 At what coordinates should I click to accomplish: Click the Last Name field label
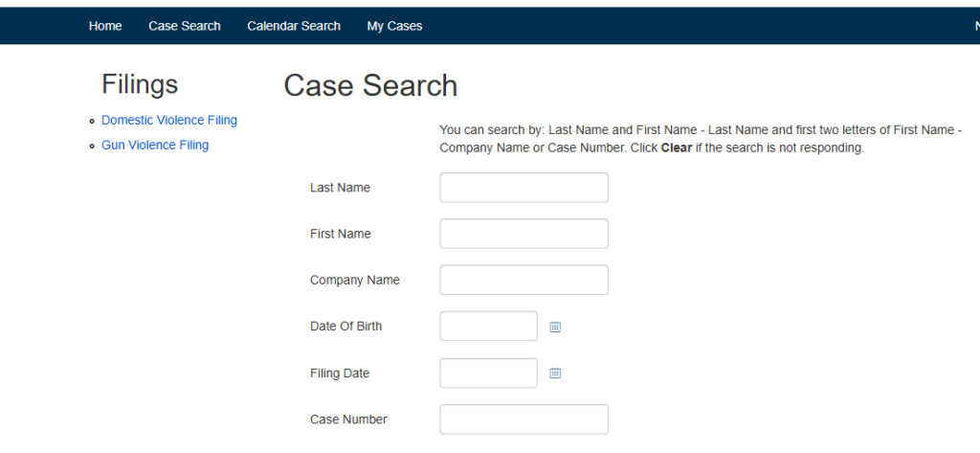coord(340,188)
